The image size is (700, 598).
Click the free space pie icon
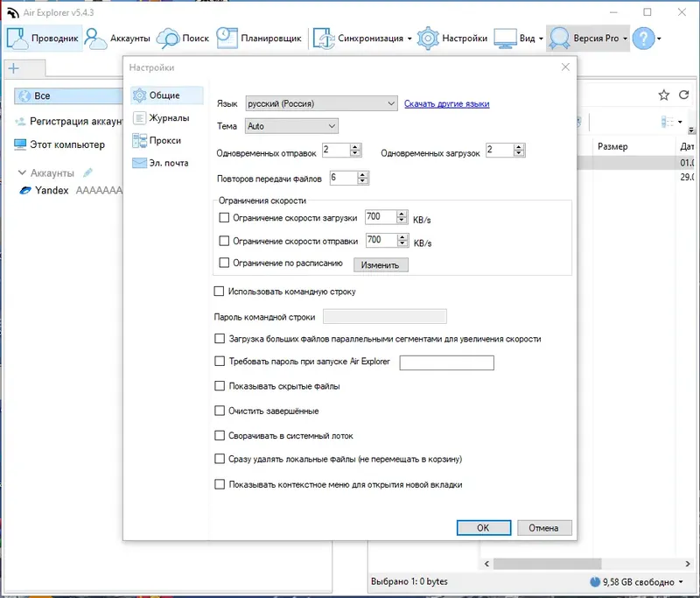click(595, 581)
